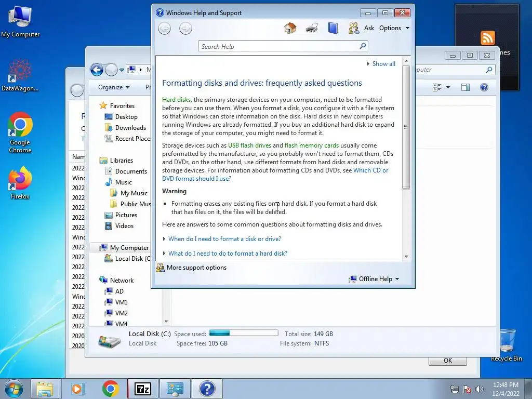
Task: Open My Computer desktop icon
Action: [20, 21]
